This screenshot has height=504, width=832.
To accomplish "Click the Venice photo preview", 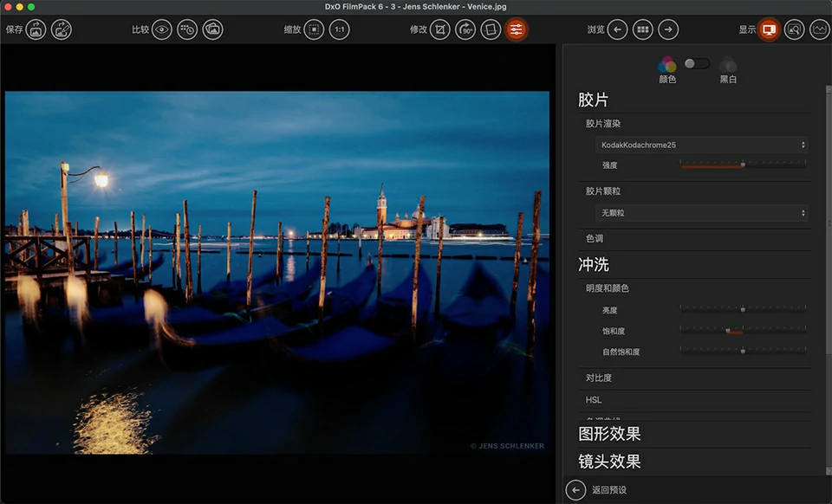I will point(277,273).
